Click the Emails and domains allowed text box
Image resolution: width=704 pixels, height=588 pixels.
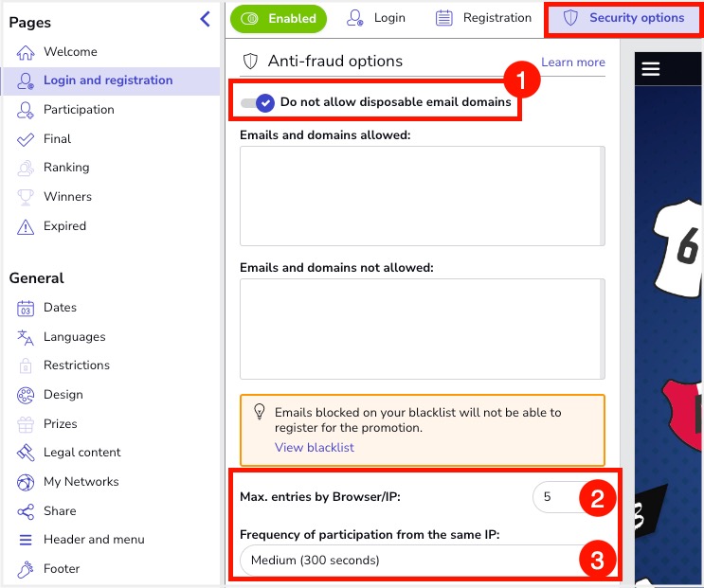point(422,196)
